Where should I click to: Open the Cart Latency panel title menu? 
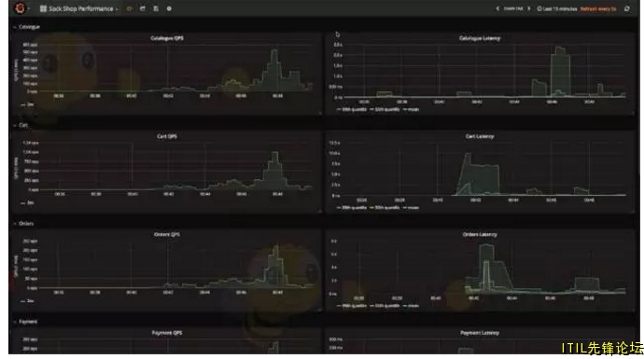coord(480,136)
